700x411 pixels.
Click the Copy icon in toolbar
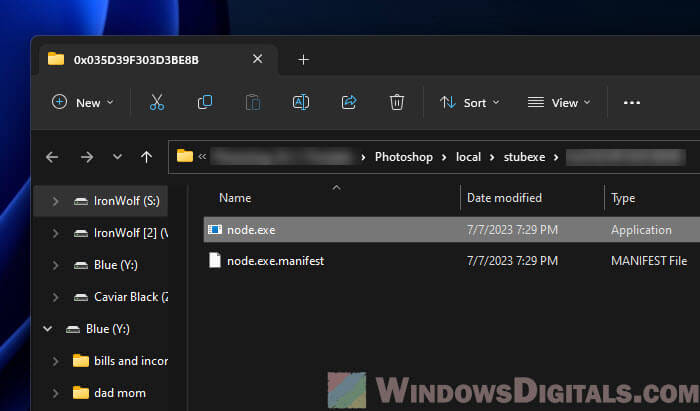[x=205, y=102]
